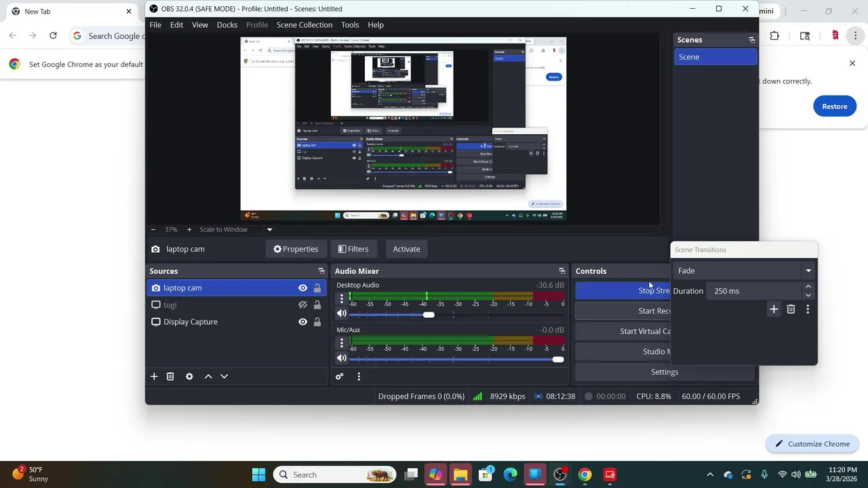Click the streaming broadcast status icon

538,396
